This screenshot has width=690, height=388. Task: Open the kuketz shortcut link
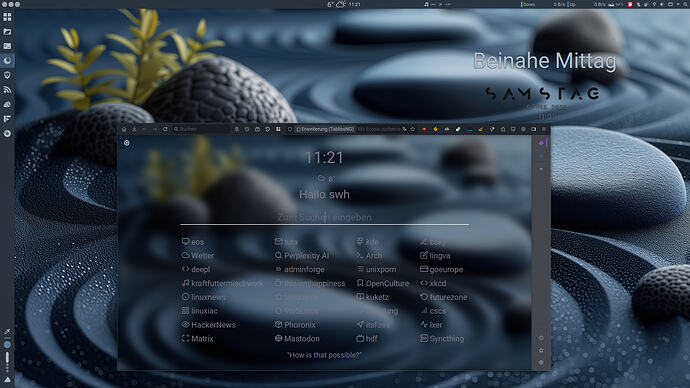pyautogui.click(x=373, y=297)
